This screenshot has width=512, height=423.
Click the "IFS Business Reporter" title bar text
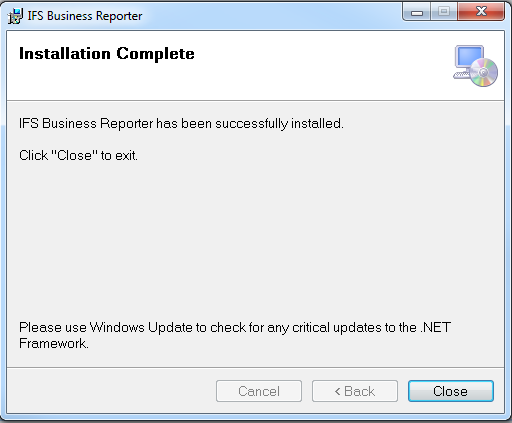pos(85,16)
